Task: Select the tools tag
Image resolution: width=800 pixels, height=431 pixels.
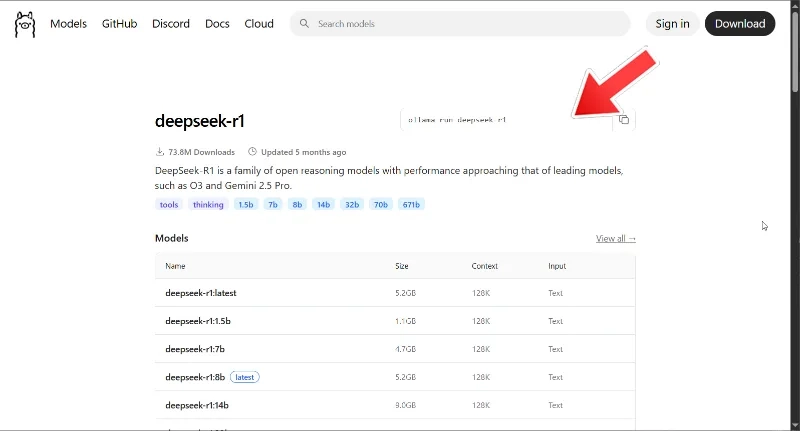Action: point(169,205)
